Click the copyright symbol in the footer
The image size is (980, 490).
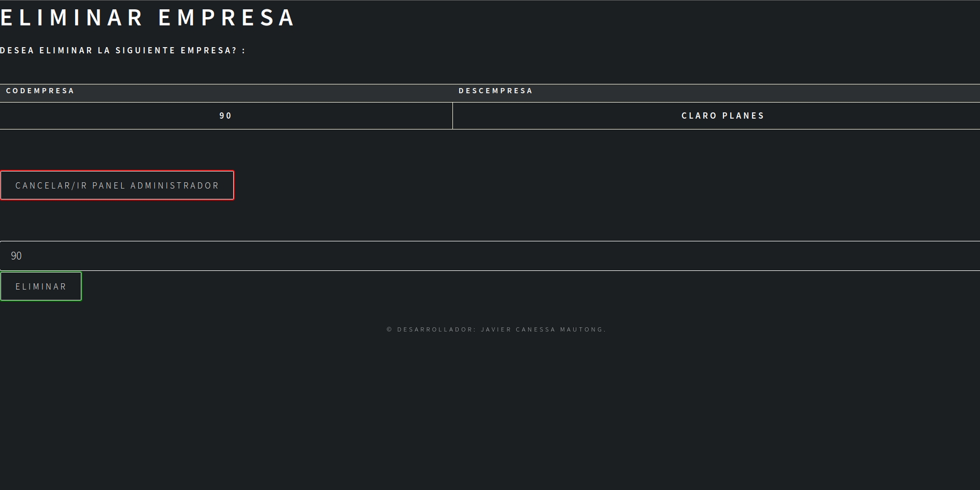pyautogui.click(x=390, y=329)
